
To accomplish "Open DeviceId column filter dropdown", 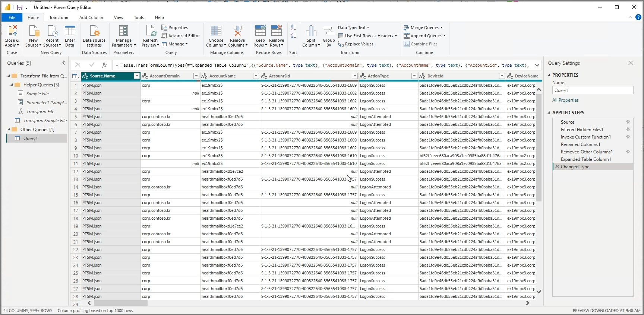I will (502, 76).
